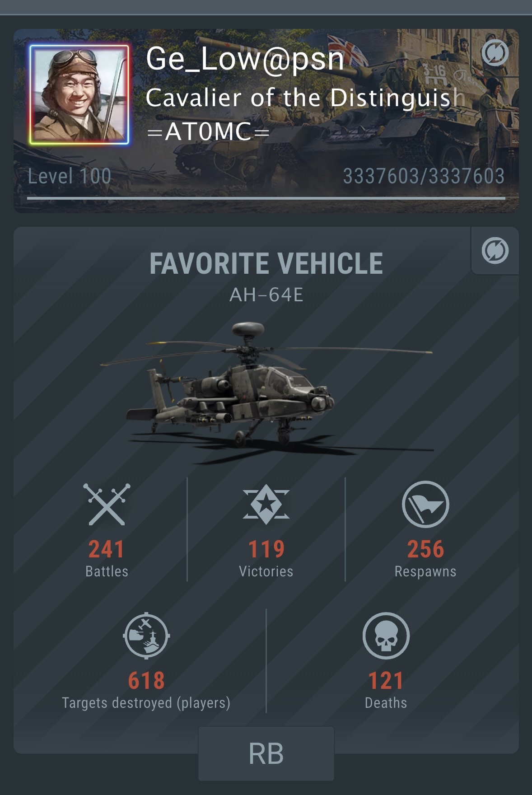
Task: Select the RB game mode tab
Action: 266,753
